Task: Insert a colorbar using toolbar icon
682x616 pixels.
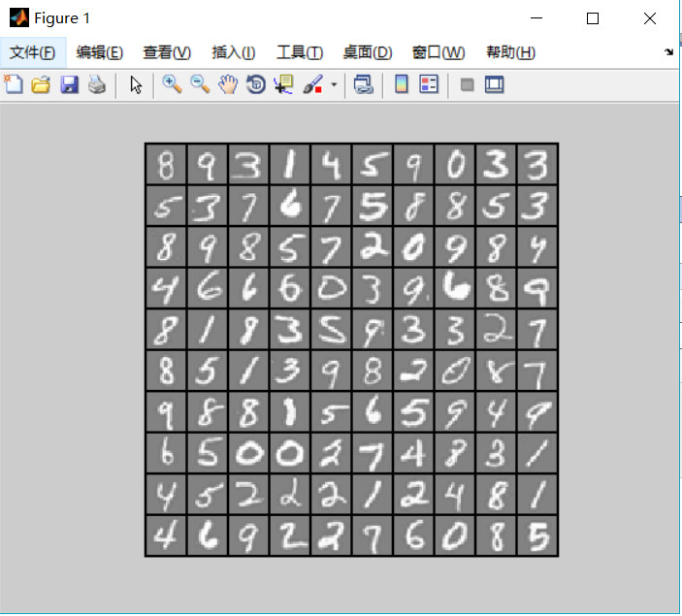Action: [401, 84]
